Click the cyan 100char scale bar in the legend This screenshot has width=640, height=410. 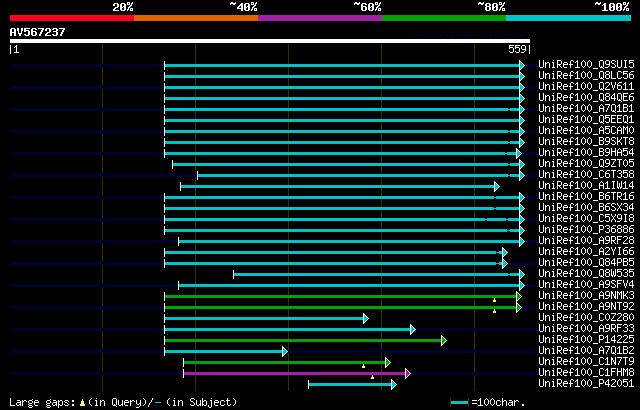(460, 403)
